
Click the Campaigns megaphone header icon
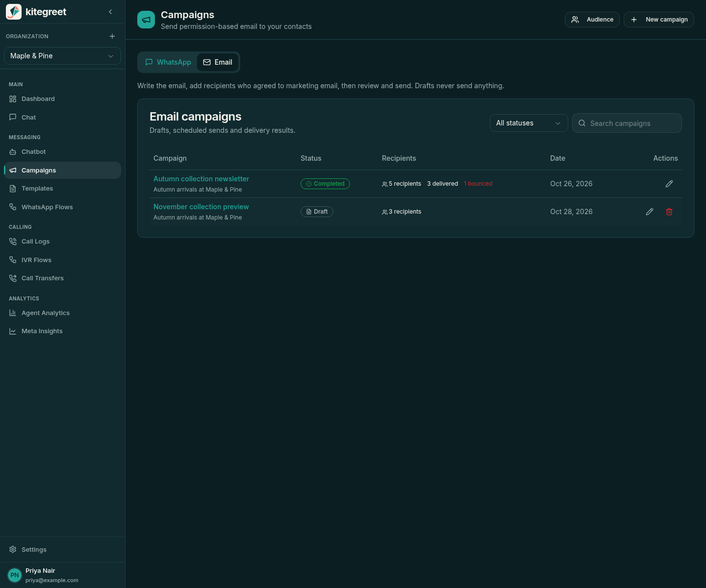(146, 20)
